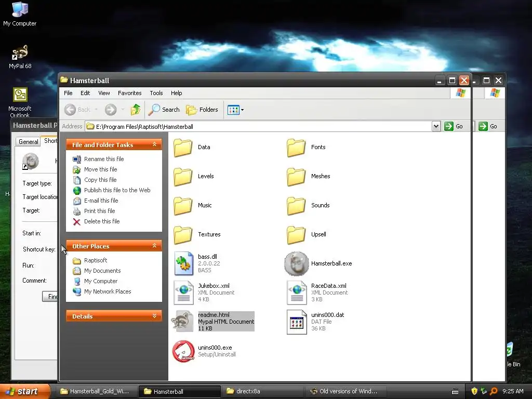Open the Tools menu

click(156, 93)
